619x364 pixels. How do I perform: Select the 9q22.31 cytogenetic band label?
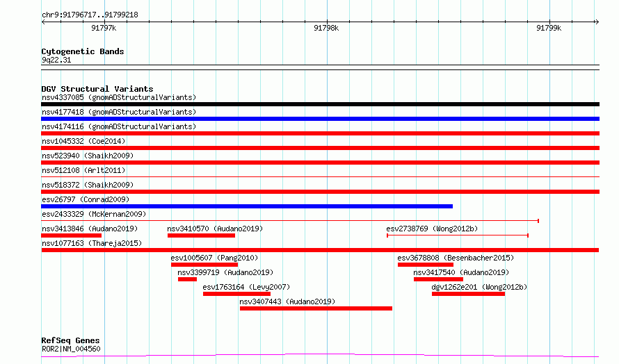56,60
